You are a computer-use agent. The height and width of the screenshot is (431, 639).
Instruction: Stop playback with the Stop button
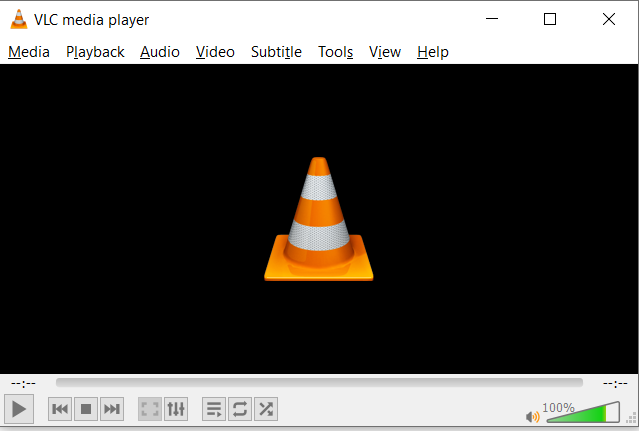(86, 409)
